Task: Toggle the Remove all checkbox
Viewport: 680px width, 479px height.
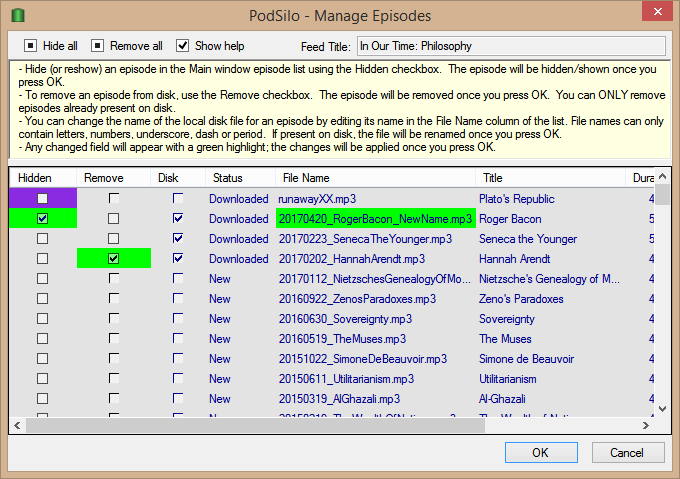Action: tap(97, 46)
